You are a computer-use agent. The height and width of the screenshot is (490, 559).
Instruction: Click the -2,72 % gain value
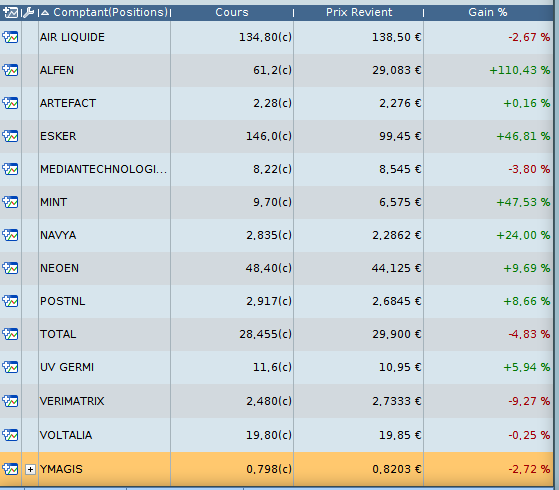pos(529,469)
